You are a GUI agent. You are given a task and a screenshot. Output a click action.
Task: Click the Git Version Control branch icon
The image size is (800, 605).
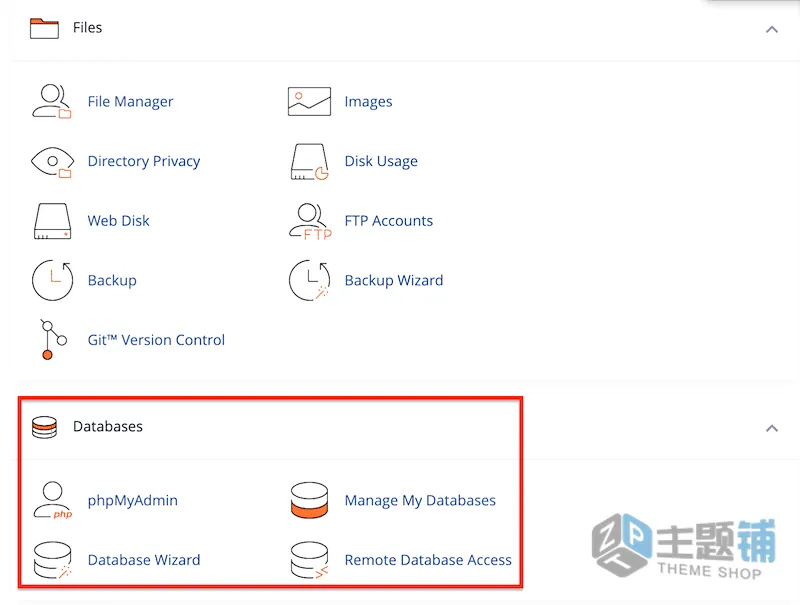click(x=53, y=340)
